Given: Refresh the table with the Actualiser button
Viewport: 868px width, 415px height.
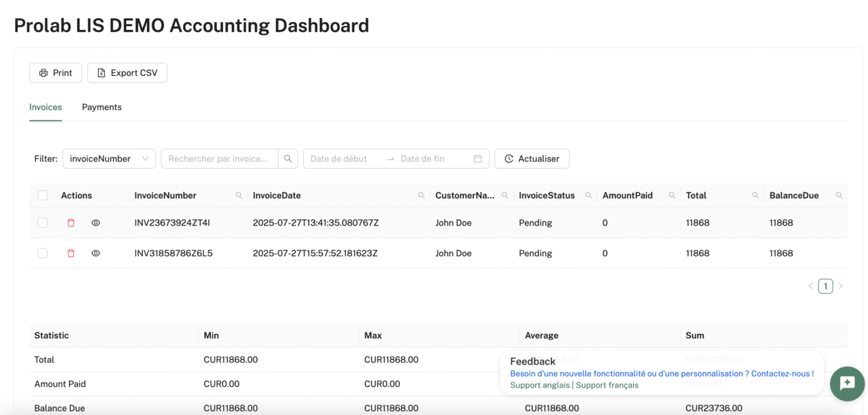Looking at the screenshot, I should pyautogui.click(x=531, y=159).
